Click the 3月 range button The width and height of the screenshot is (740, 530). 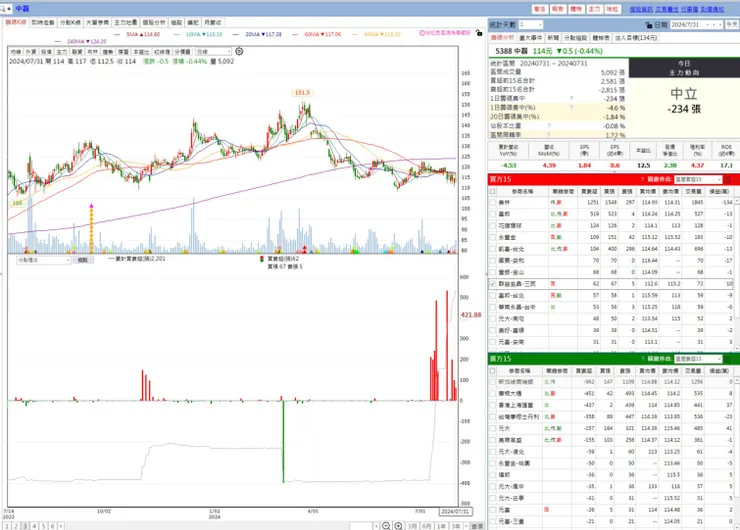click(x=412, y=526)
